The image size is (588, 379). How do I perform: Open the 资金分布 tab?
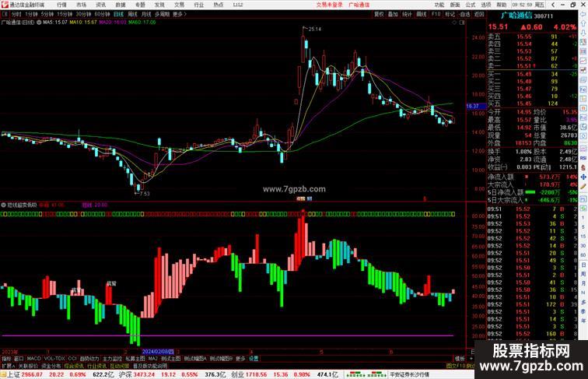51,366
